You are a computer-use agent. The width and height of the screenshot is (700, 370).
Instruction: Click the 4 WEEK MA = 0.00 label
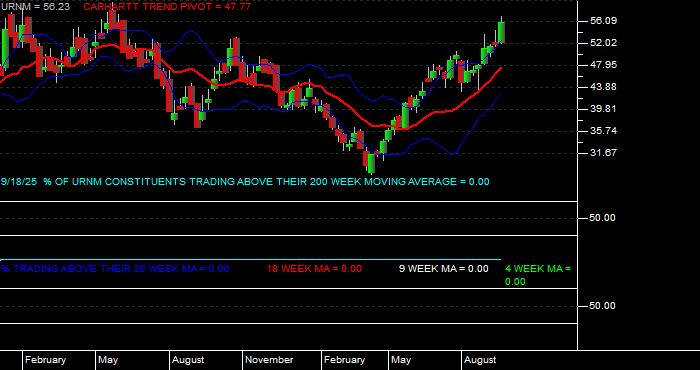click(538, 275)
